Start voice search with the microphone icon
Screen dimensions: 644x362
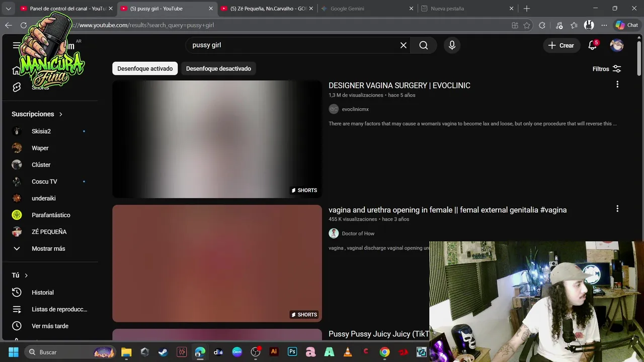coord(452,45)
